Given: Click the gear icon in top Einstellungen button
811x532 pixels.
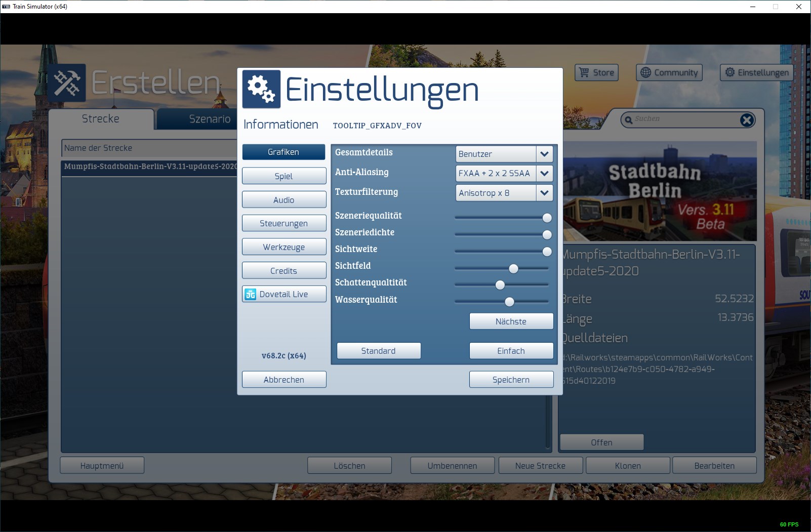Looking at the screenshot, I should click(x=730, y=72).
